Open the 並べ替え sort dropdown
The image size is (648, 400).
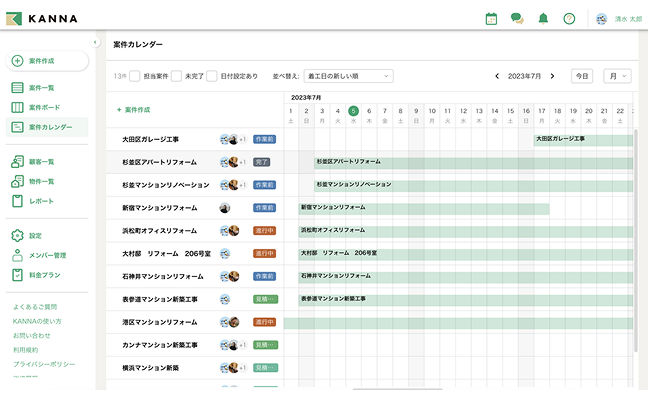point(348,76)
